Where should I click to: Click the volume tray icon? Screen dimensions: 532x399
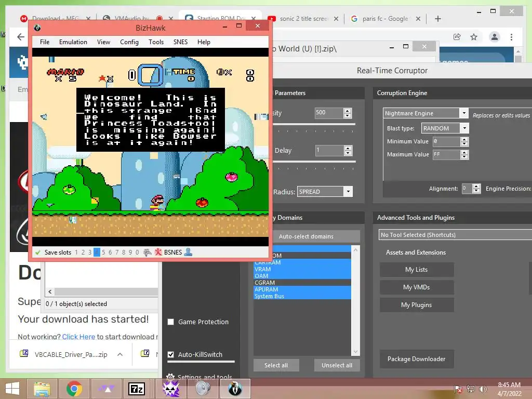pyautogui.click(x=483, y=389)
